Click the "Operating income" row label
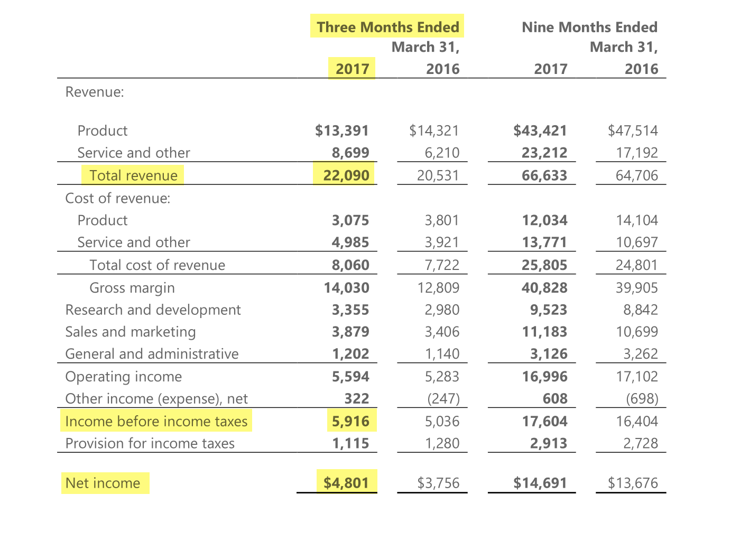This screenshot has width=740, height=560. (x=123, y=377)
